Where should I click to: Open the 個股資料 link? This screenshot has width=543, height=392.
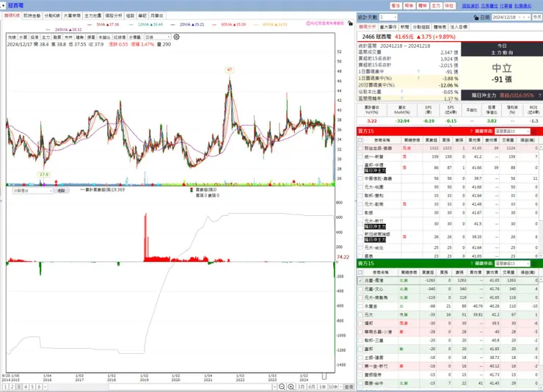(x=470, y=6)
